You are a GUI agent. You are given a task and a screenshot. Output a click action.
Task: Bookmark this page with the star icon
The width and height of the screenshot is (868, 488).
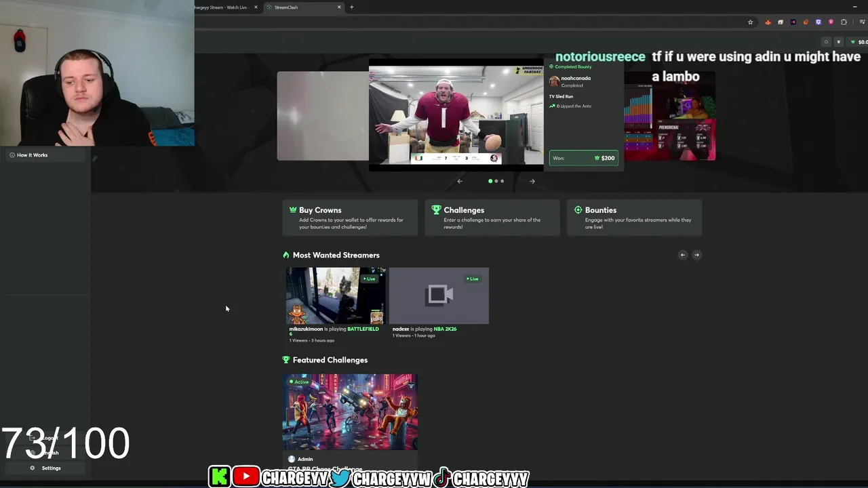click(750, 22)
